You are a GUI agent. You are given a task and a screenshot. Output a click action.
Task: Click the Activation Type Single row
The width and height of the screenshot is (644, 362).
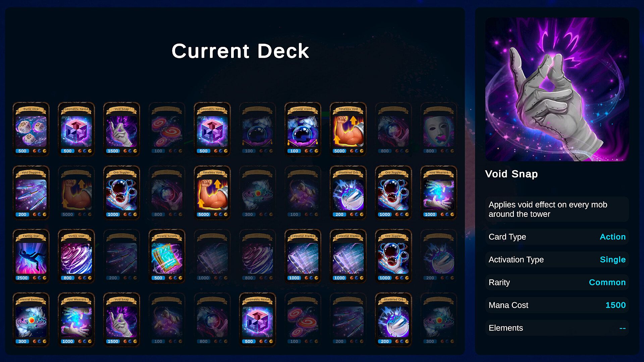[557, 259]
